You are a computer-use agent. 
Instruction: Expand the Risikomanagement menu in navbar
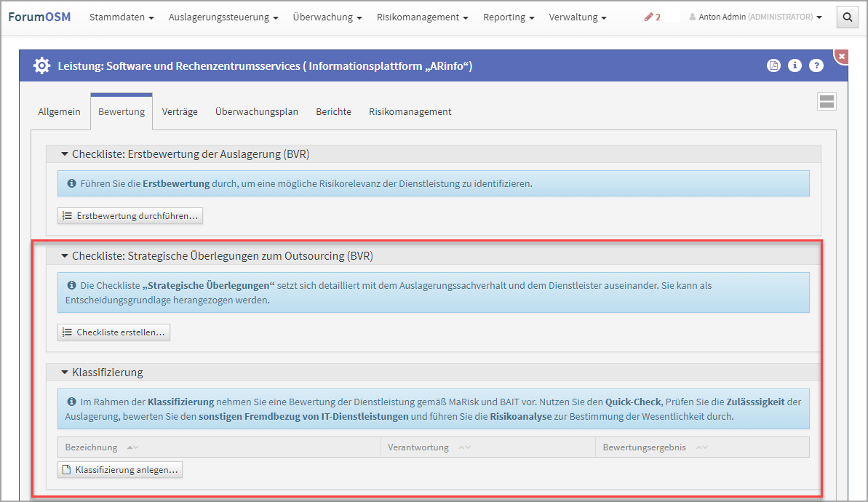(x=422, y=17)
